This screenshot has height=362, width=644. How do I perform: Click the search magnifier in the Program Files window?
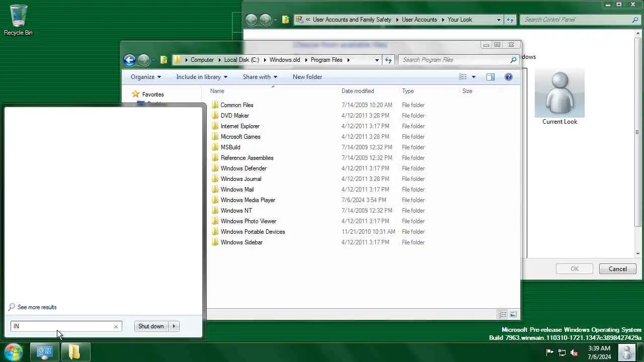(x=513, y=60)
